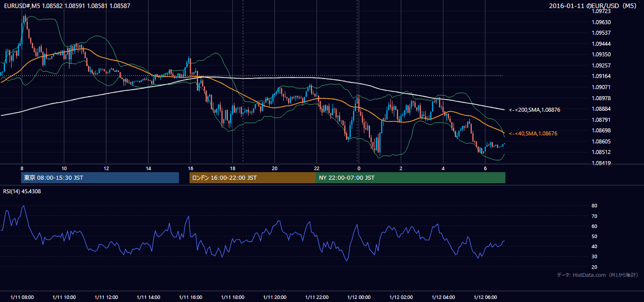Click hour label 8 under price chart

point(22,168)
